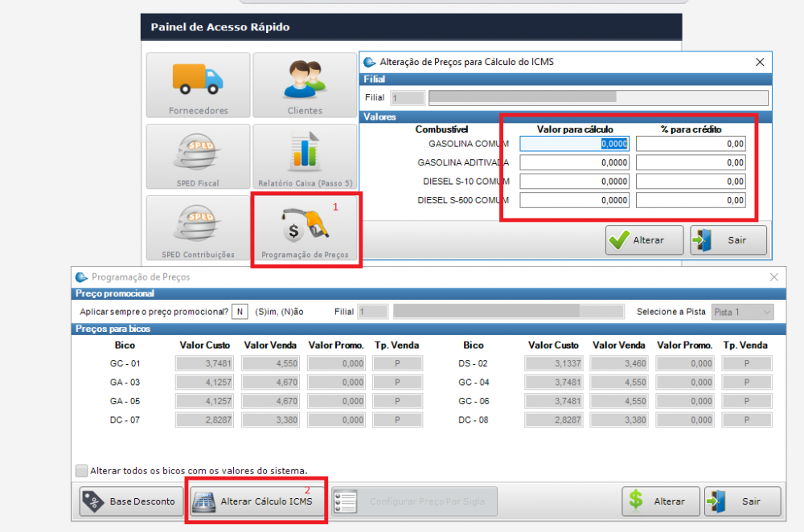Click GA - 05 Valor Promo field
This screenshot has width=804, height=532.
336,401
